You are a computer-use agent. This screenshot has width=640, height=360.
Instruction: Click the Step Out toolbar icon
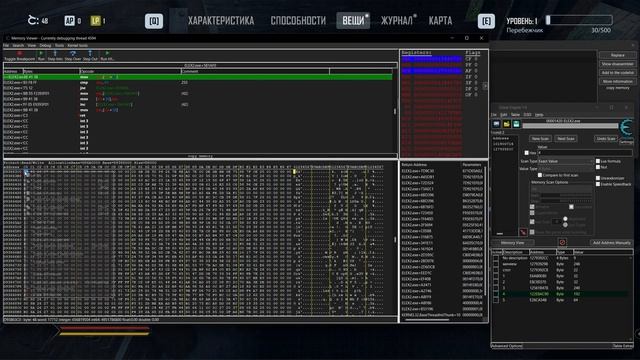point(90,53)
